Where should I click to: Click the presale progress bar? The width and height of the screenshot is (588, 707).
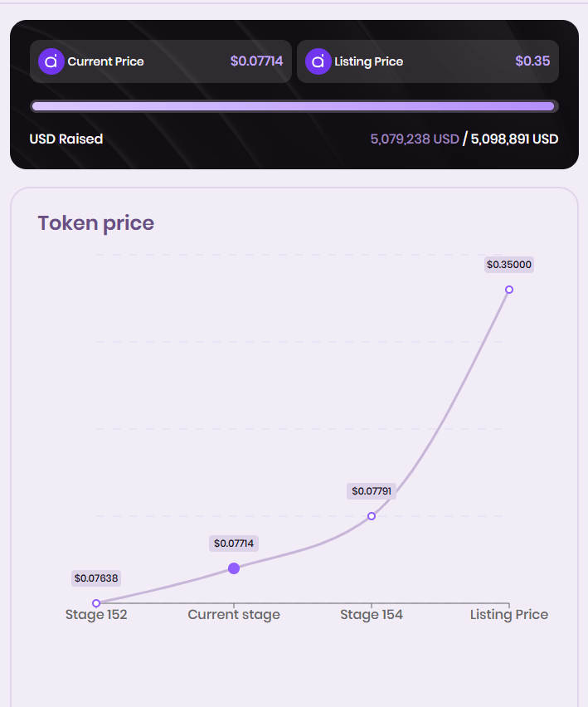tap(294, 105)
